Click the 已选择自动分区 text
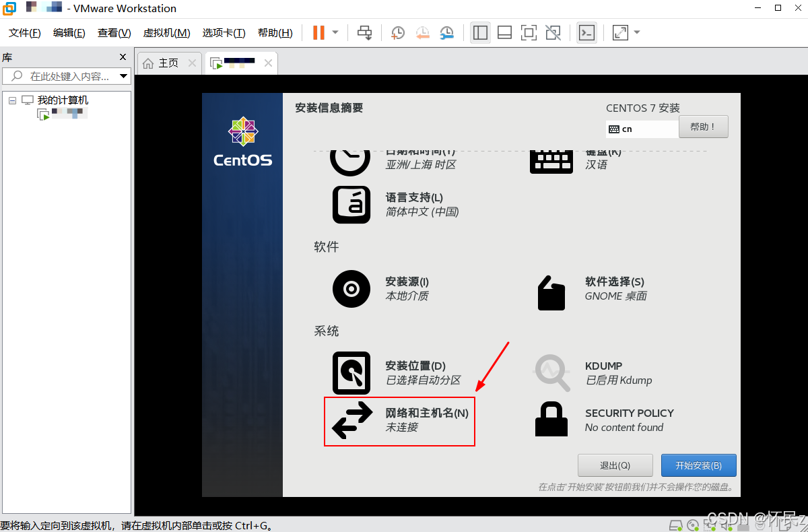This screenshot has width=808, height=532. (x=423, y=380)
